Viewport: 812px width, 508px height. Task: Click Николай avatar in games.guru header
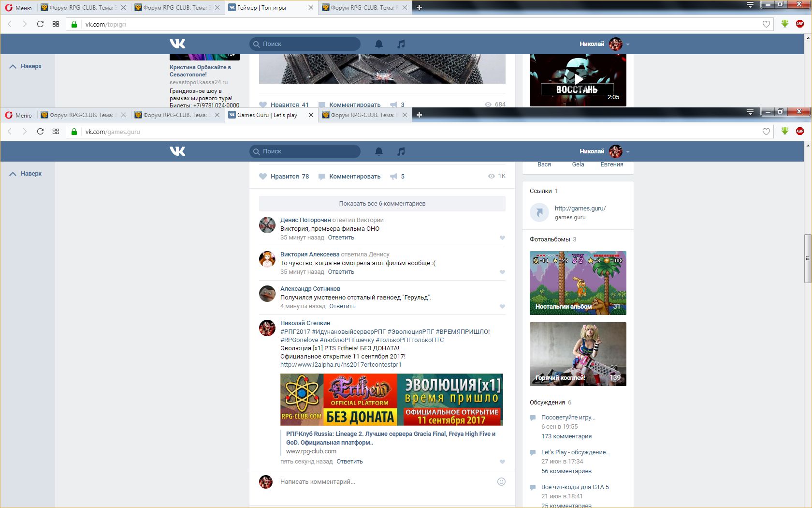coord(615,151)
